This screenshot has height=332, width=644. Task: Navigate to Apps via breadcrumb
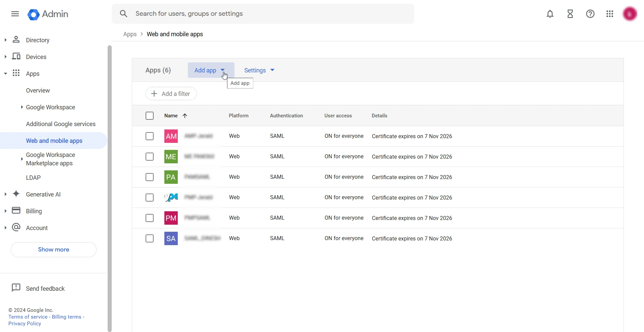(x=129, y=34)
